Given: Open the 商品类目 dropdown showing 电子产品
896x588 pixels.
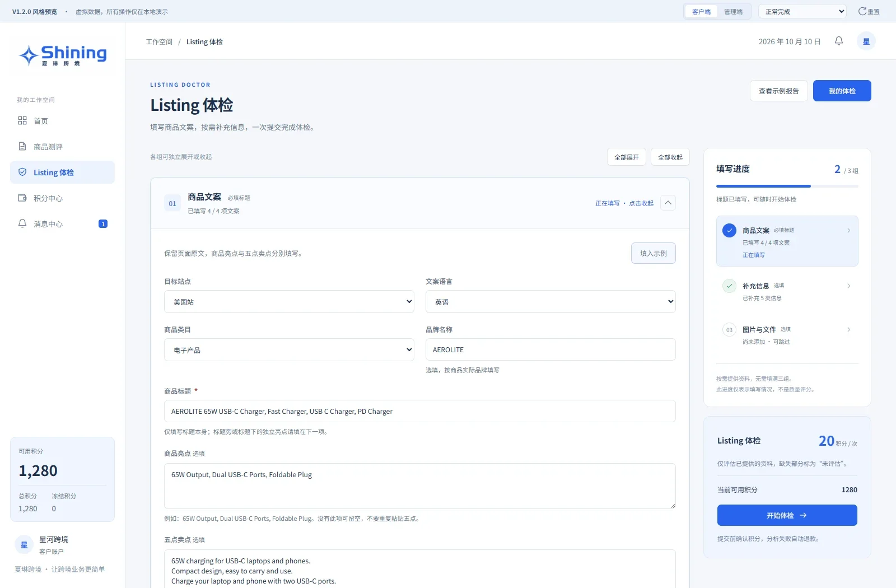Looking at the screenshot, I should tap(289, 350).
